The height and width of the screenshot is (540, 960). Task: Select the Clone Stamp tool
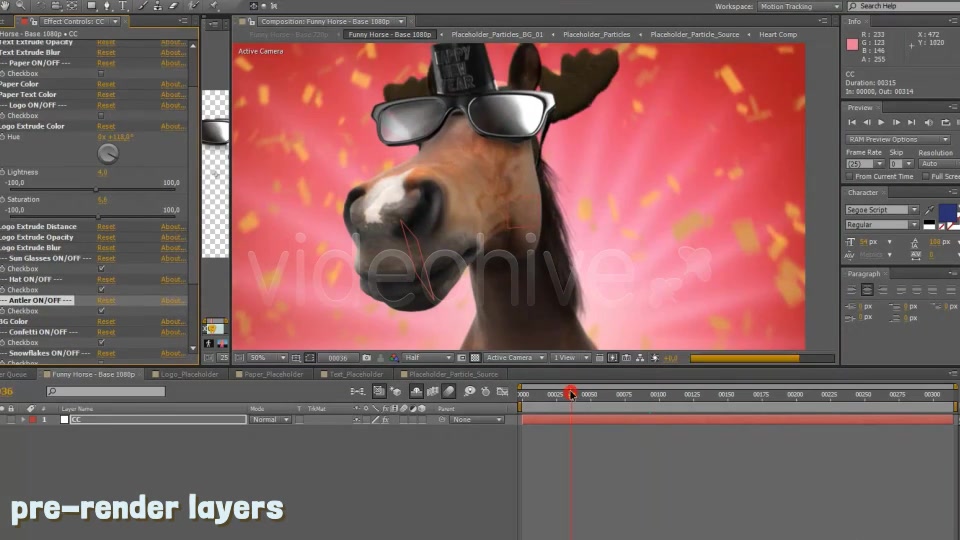(x=158, y=6)
